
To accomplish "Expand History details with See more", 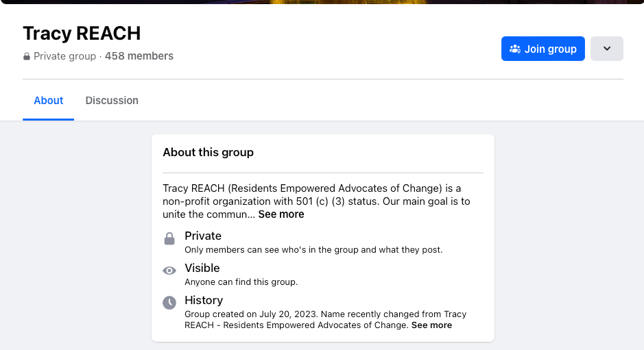I will pos(431,325).
